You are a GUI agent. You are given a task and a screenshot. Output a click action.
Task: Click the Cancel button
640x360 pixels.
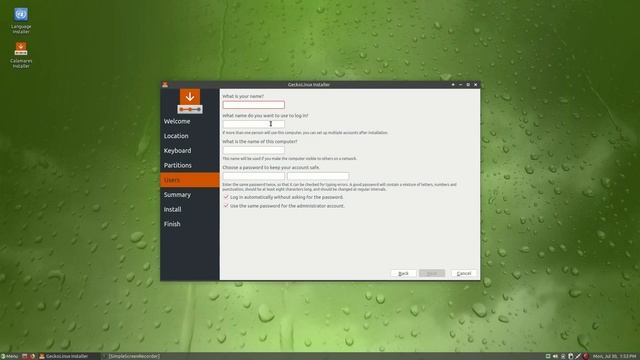464,273
